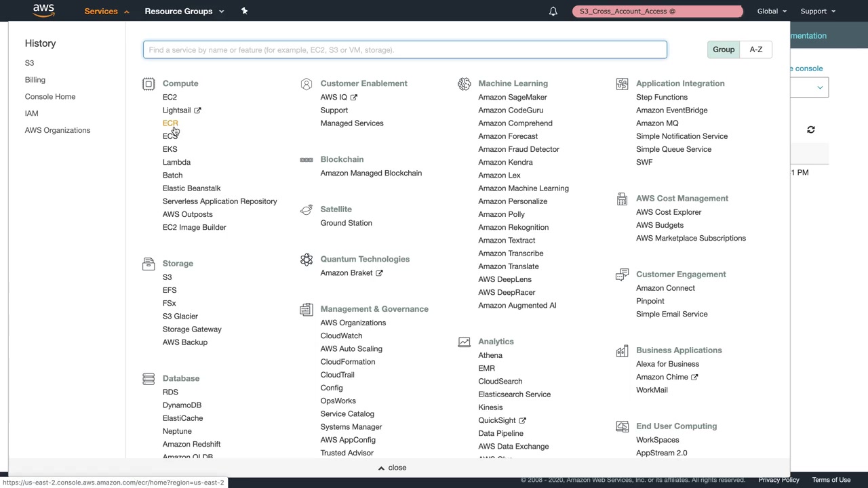Switch service view to A-Z
Screen dimensions: 868x488
[x=756, y=49]
